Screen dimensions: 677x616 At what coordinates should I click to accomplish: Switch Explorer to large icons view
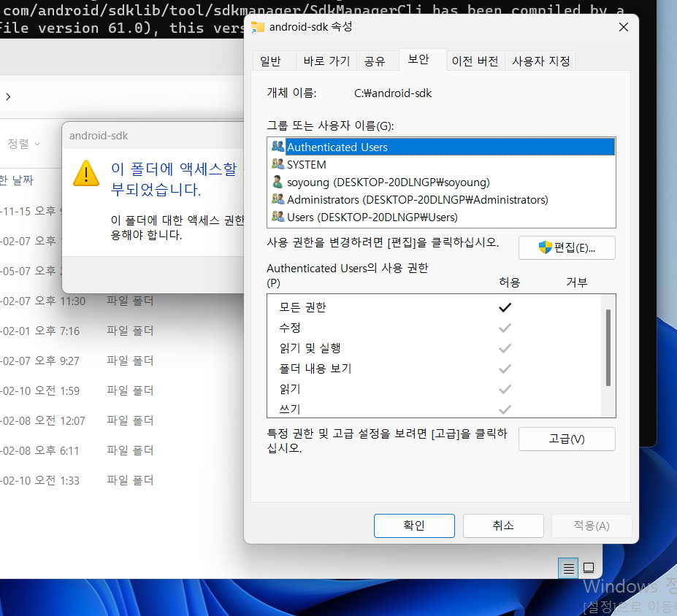(x=589, y=568)
